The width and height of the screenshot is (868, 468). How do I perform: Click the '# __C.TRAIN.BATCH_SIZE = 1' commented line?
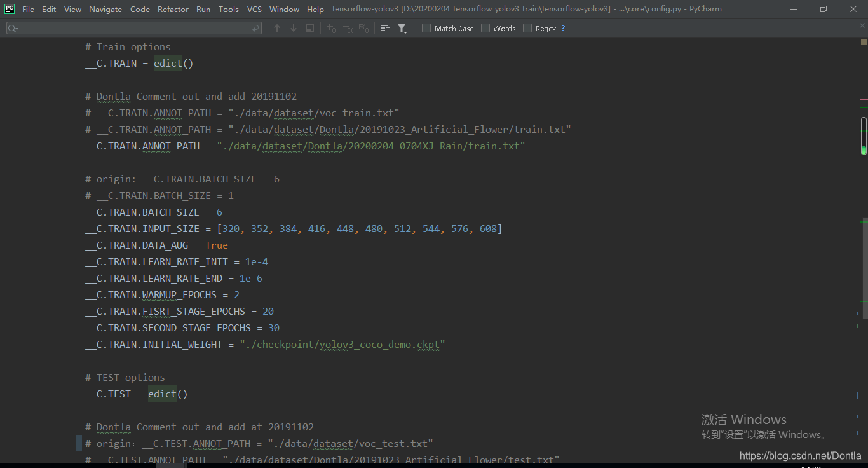tap(159, 195)
